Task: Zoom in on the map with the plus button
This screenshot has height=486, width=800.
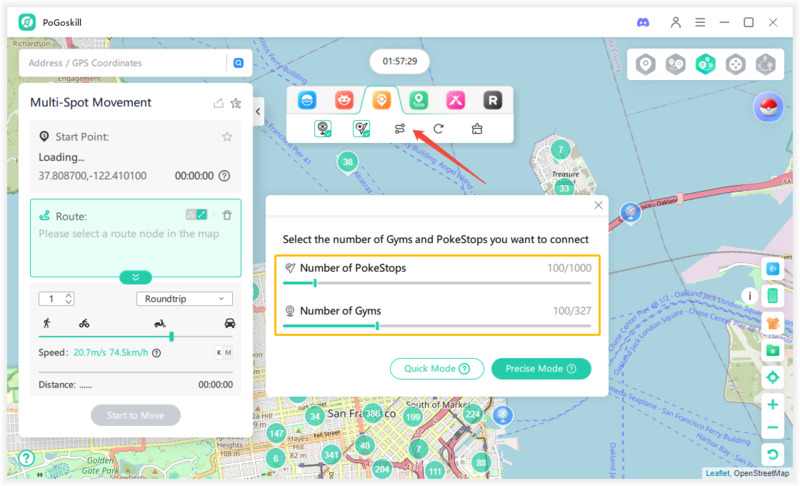Action: click(x=772, y=405)
